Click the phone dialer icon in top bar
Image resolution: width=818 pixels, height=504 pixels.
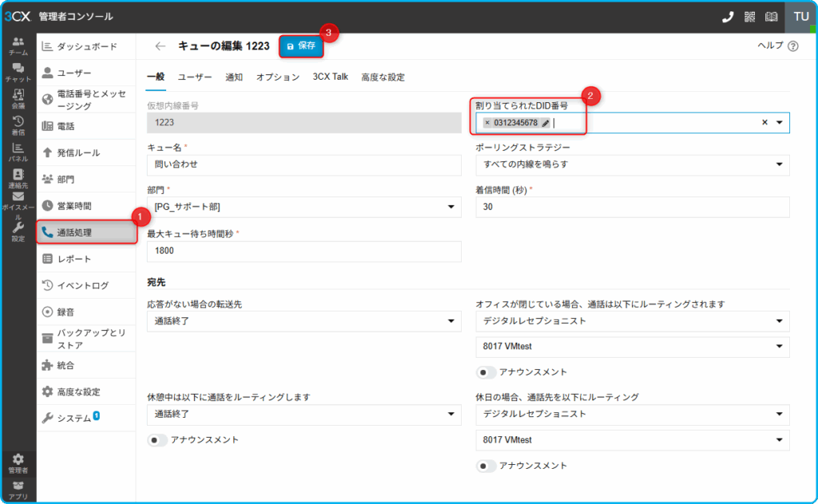[x=727, y=17]
